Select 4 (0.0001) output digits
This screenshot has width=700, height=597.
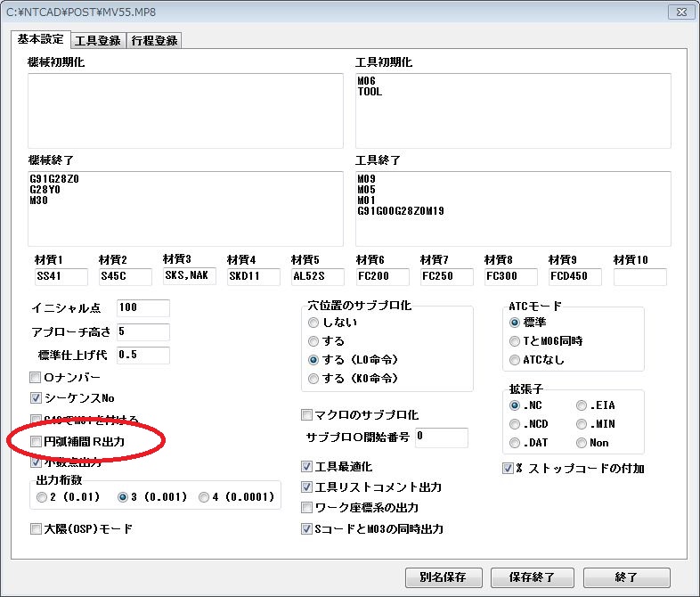tap(204, 497)
